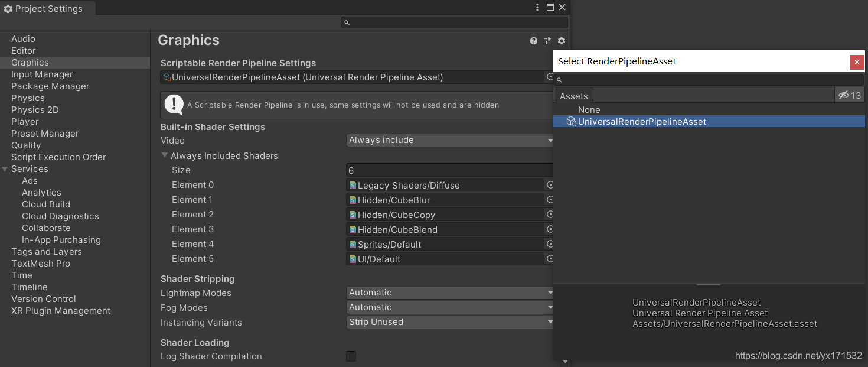
Task: Open the Presets icon in Graphics header
Action: 547,41
